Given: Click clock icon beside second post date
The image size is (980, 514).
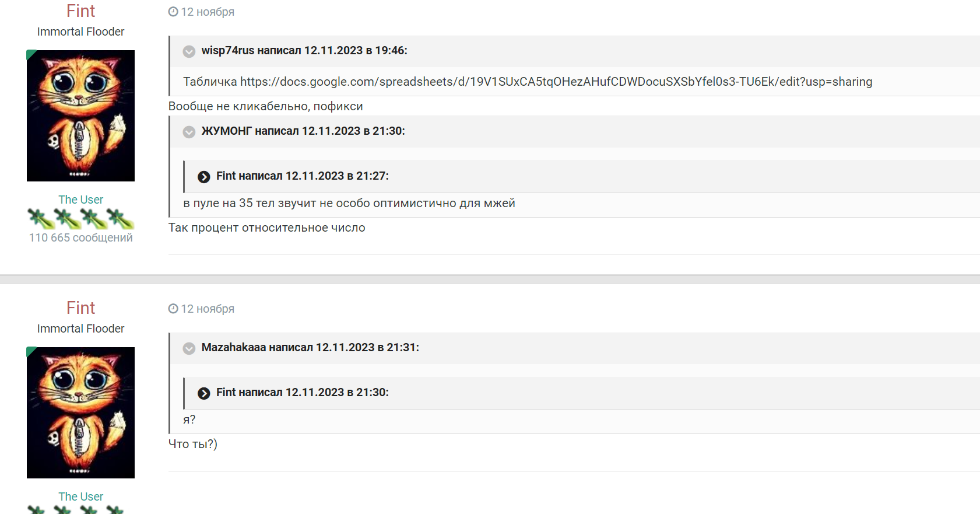Looking at the screenshot, I should click(173, 309).
